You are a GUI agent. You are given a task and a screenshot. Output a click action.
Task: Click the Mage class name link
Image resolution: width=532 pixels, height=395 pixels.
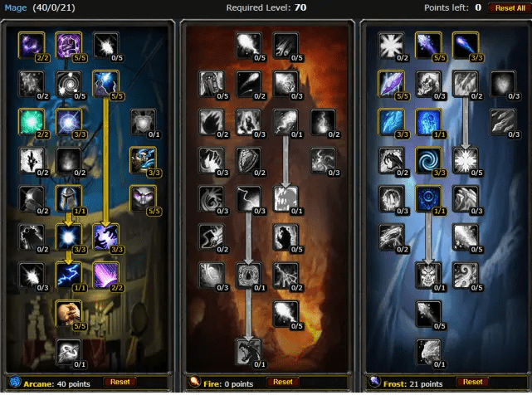click(x=16, y=7)
